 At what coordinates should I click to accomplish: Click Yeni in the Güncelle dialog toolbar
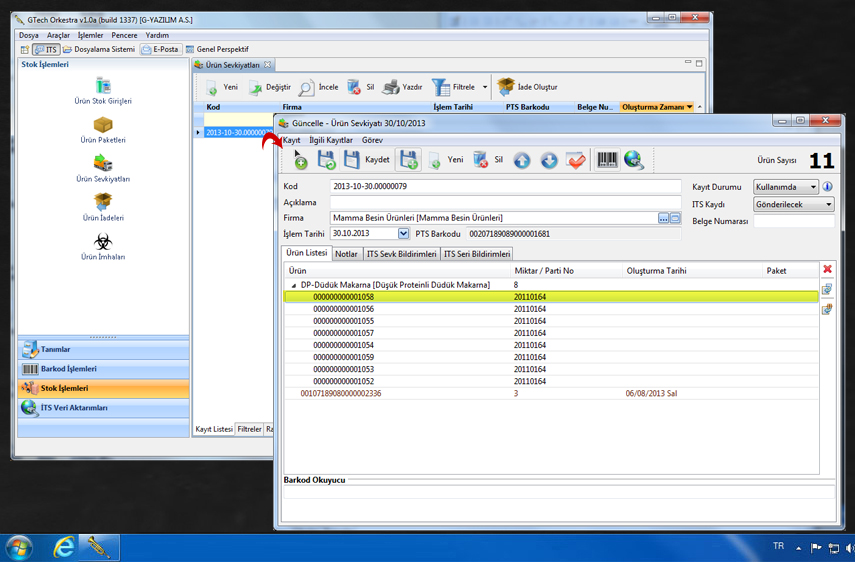pos(445,160)
